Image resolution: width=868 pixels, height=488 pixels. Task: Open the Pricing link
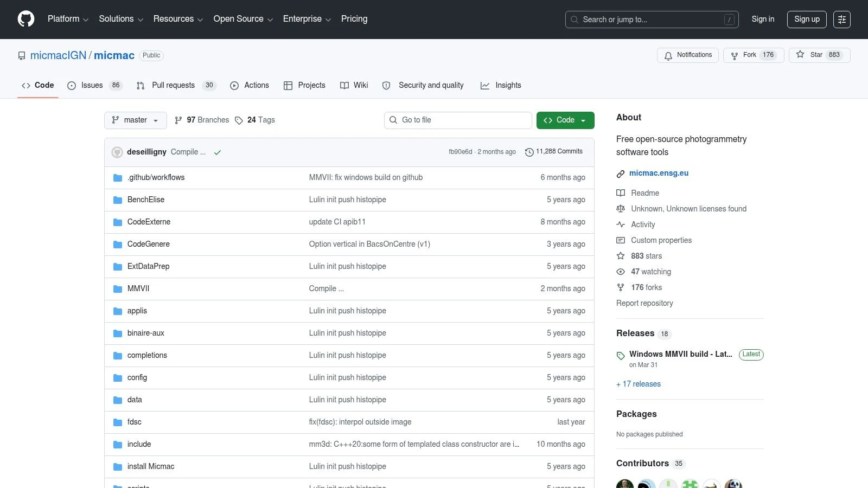354,19
